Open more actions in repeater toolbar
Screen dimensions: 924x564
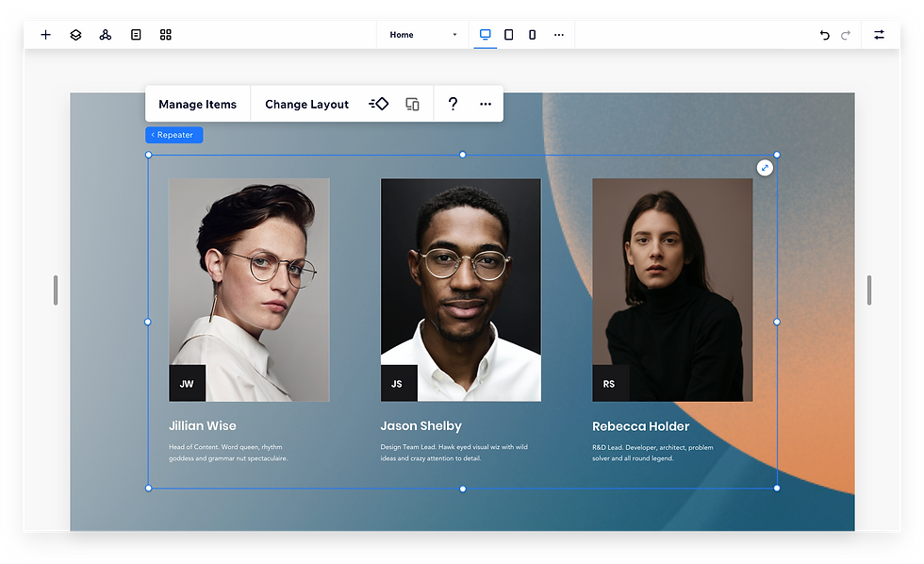coord(485,105)
